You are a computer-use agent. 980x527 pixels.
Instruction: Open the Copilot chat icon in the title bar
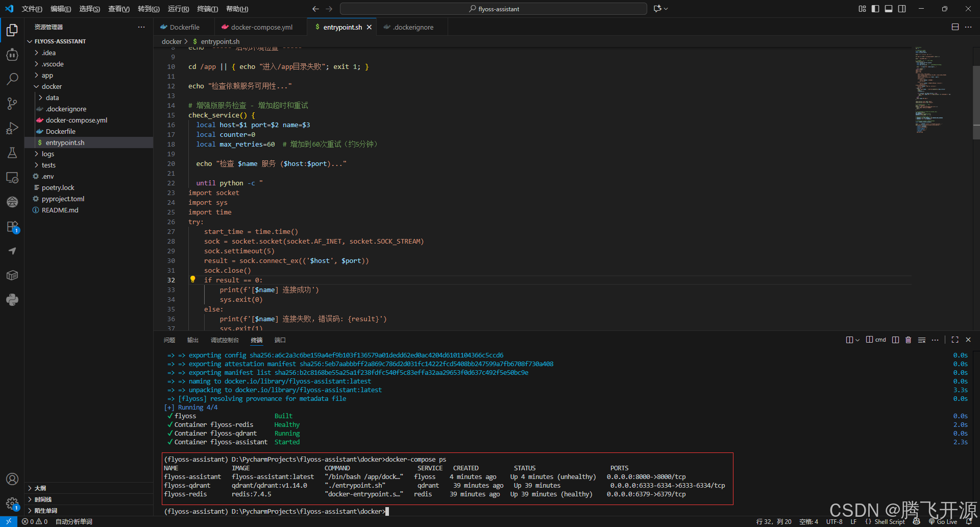(x=657, y=9)
